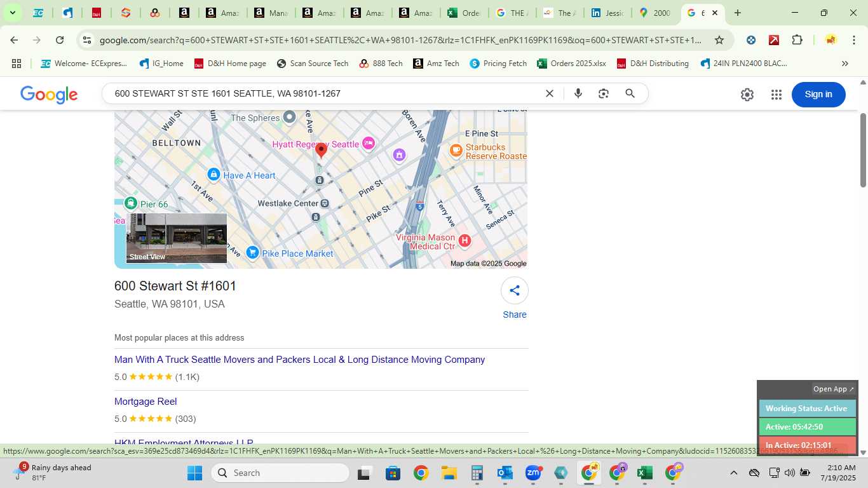Screen dimensions: 868x488
Task: Click the Chrome address bar URL
Action: pyautogui.click(x=400, y=40)
